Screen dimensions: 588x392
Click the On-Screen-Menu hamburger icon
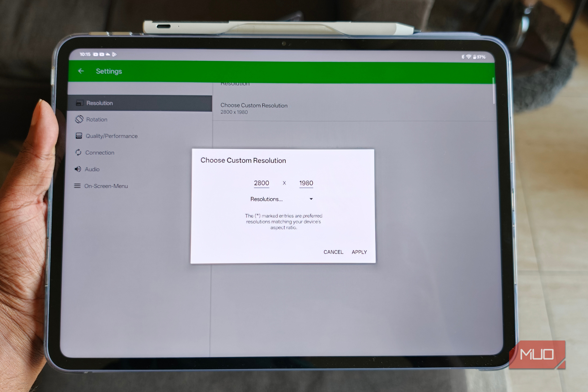tap(78, 186)
